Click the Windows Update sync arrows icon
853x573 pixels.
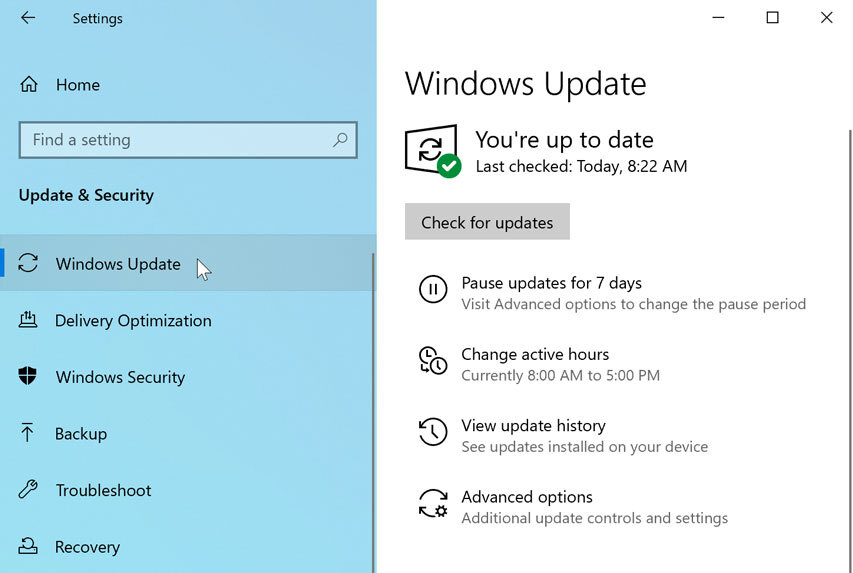coord(28,263)
